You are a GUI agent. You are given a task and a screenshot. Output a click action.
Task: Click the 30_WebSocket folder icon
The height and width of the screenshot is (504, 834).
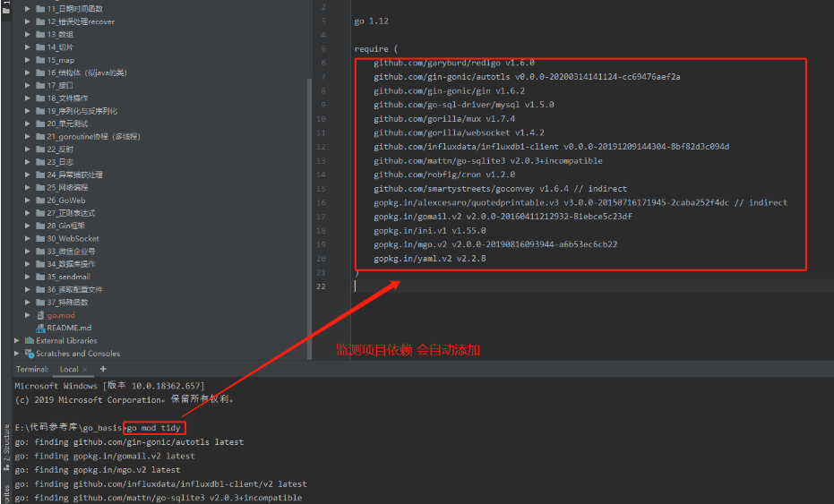[40, 238]
